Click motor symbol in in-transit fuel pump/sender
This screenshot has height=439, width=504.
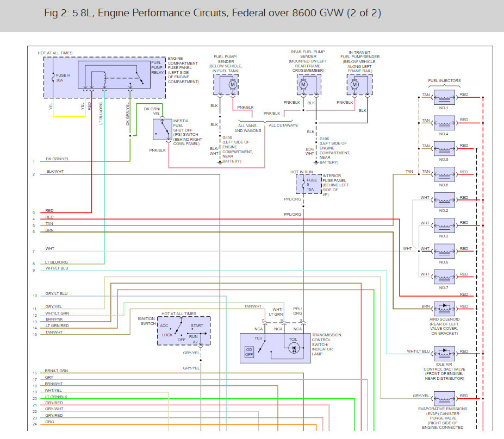[x=354, y=85]
